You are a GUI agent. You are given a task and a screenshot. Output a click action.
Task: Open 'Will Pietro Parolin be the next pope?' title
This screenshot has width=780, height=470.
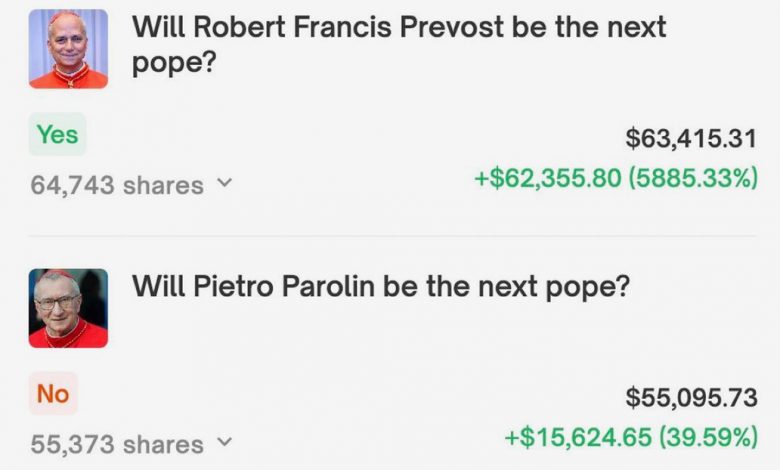381,286
